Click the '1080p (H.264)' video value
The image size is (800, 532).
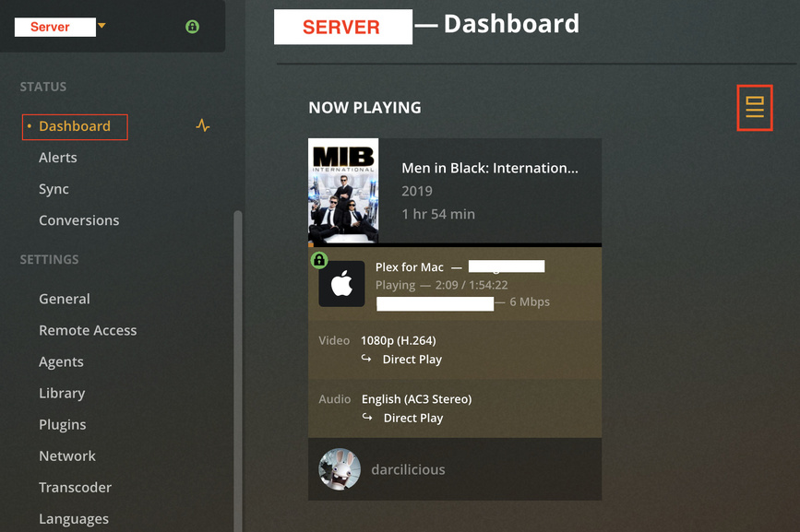[x=399, y=340]
